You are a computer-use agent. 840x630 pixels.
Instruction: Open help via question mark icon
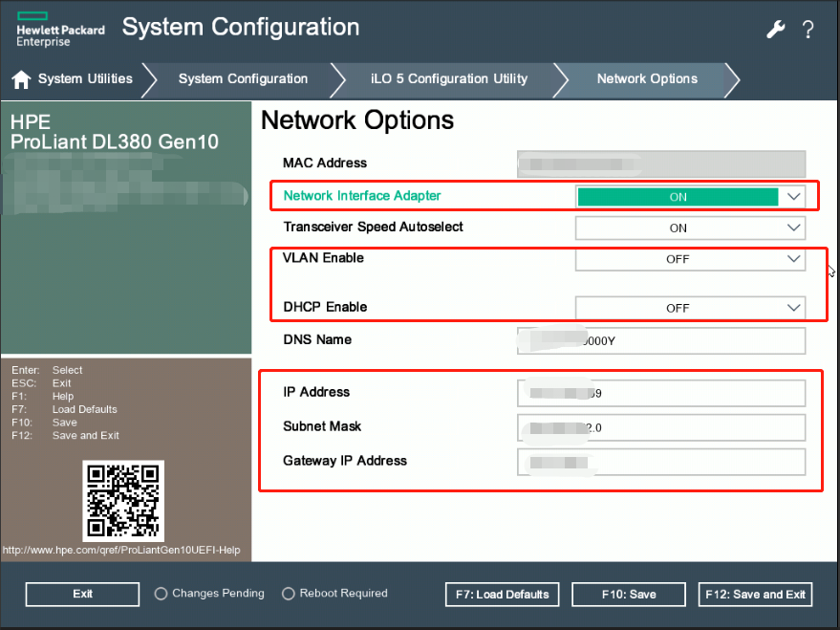click(808, 29)
